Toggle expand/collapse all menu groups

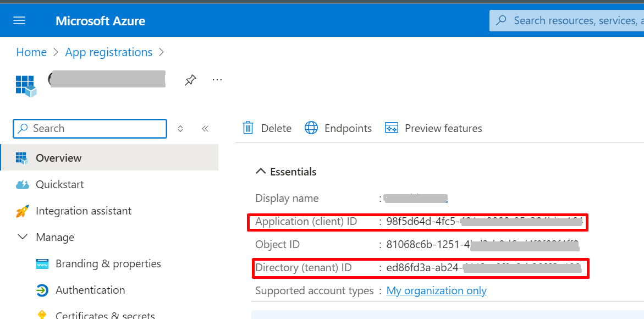[180, 129]
